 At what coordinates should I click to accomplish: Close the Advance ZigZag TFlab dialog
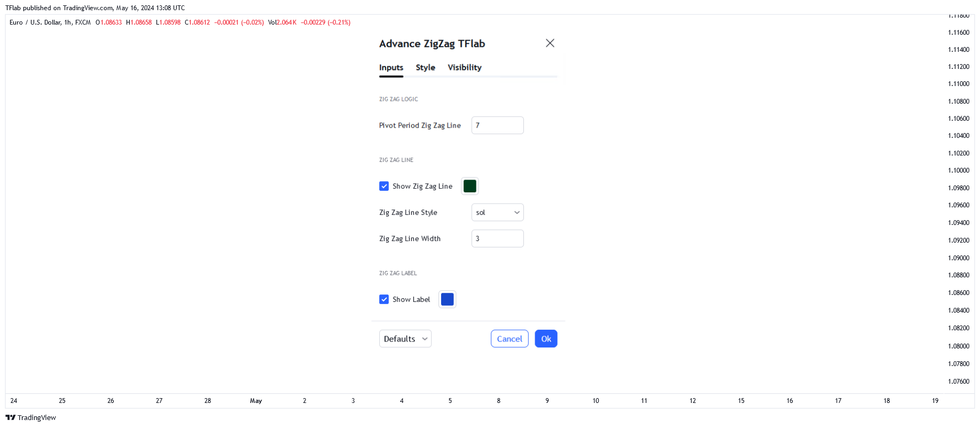coord(550,43)
